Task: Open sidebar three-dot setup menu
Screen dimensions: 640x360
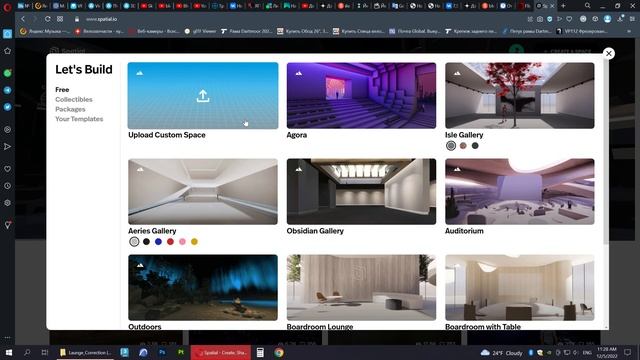Action: point(7,338)
